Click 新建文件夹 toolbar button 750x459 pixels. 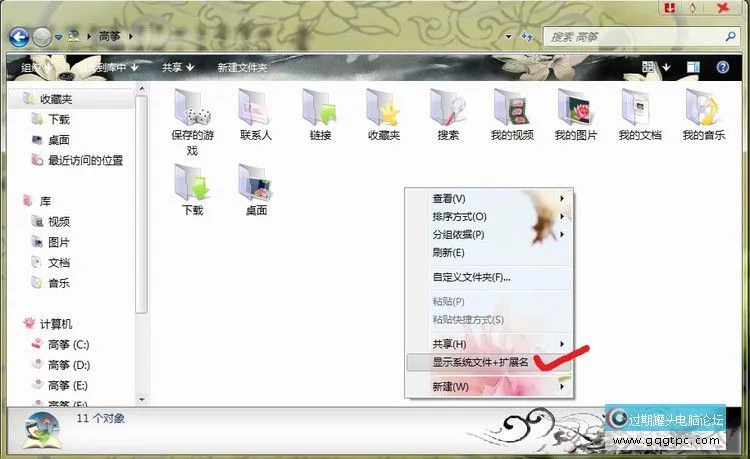coord(242,67)
